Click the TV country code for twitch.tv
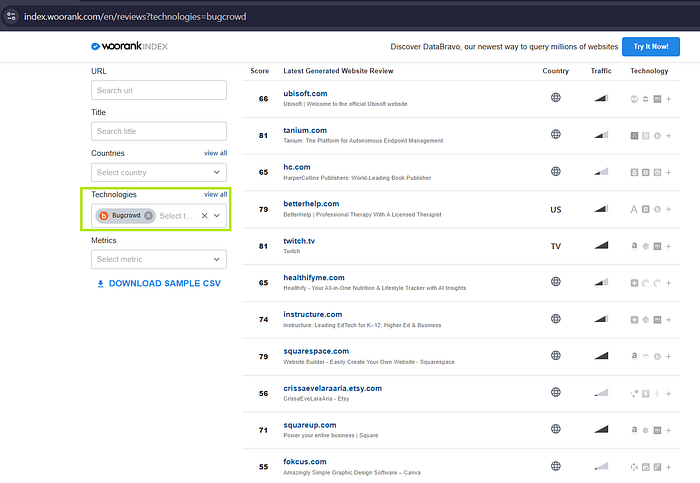Image resolution: width=700 pixels, height=483 pixels. [555, 246]
